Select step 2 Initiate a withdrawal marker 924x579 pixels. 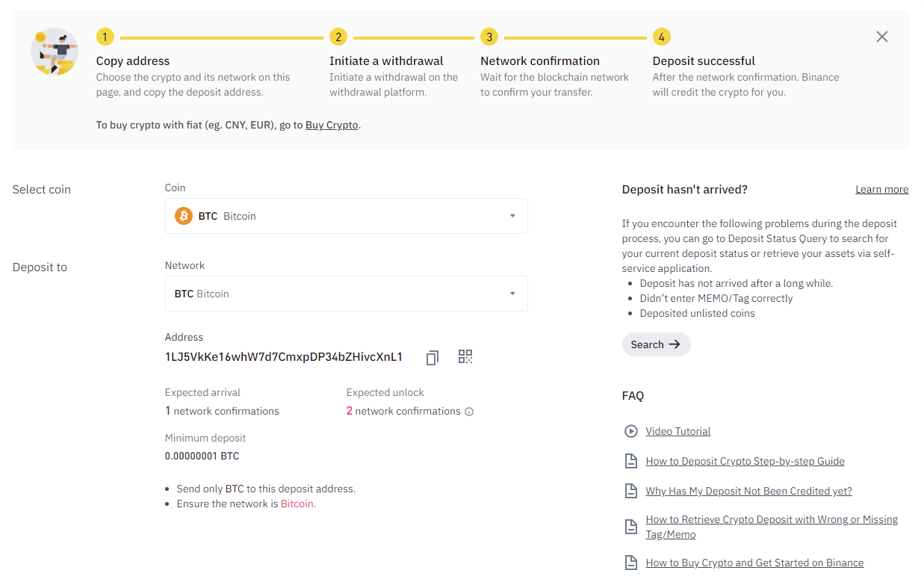click(x=338, y=37)
